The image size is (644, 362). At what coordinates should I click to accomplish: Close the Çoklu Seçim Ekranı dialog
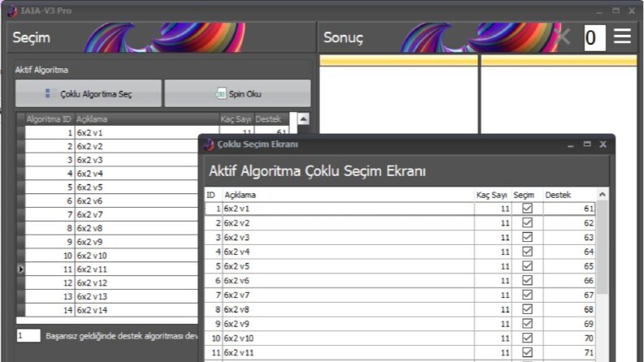[x=603, y=144]
